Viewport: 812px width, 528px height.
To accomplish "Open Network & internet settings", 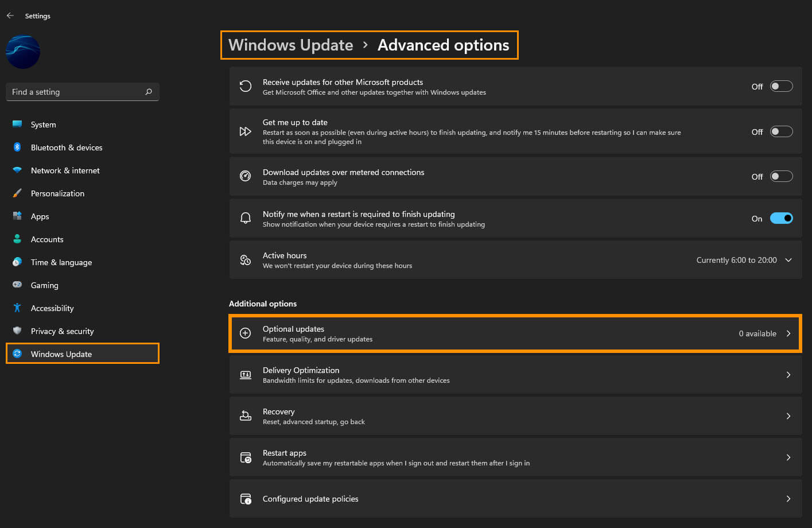I will click(83, 170).
